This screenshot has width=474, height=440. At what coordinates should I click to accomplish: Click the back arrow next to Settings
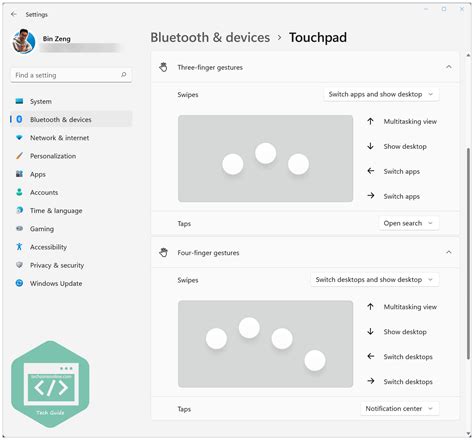(x=14, y=14)
